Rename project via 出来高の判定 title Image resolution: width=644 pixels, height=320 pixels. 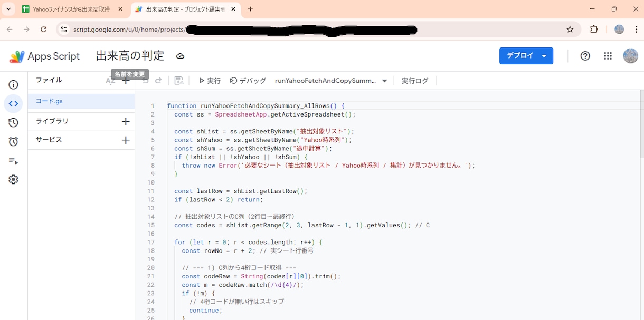click(x=130, y=56)
